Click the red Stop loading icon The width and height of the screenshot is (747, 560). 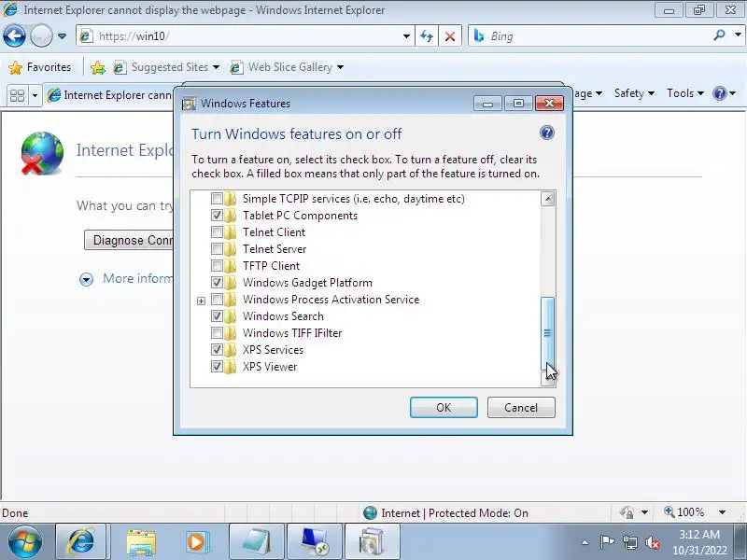pos(450,36)
